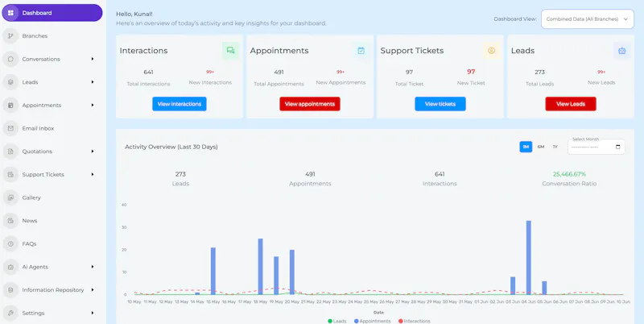
Task: Click the 18 May appointments bar
Action: point(260,267)
